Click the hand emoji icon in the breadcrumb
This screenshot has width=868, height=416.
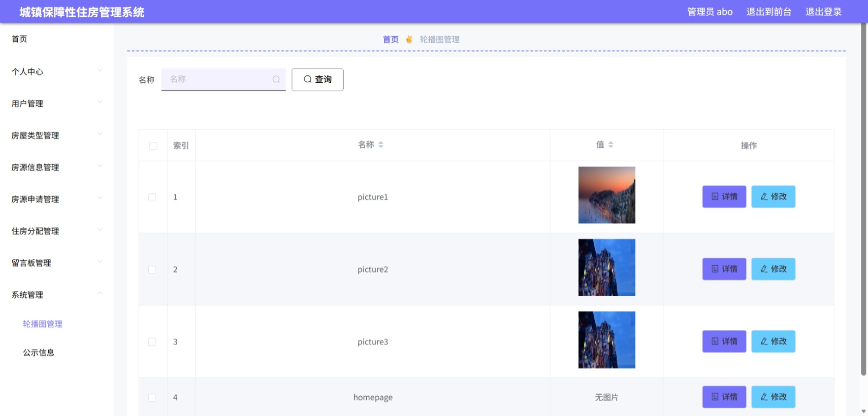tap(409, 39)
